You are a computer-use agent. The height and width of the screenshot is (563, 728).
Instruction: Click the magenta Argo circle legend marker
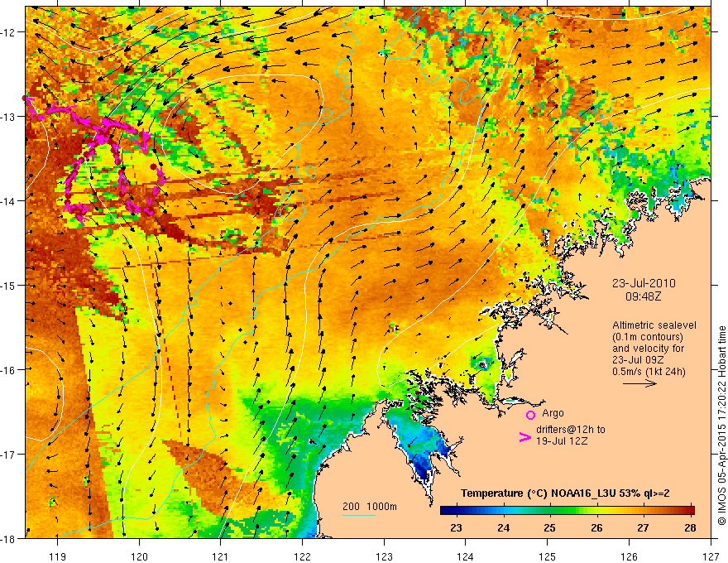530,416
